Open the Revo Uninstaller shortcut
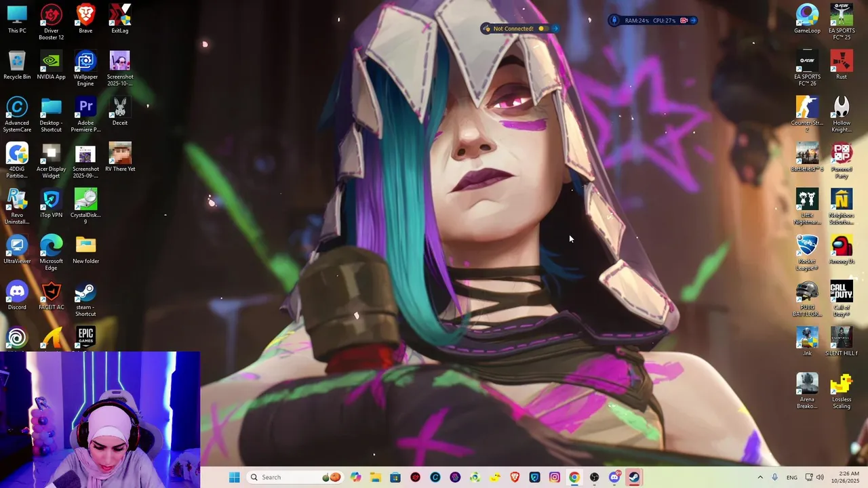 [17, 207]
